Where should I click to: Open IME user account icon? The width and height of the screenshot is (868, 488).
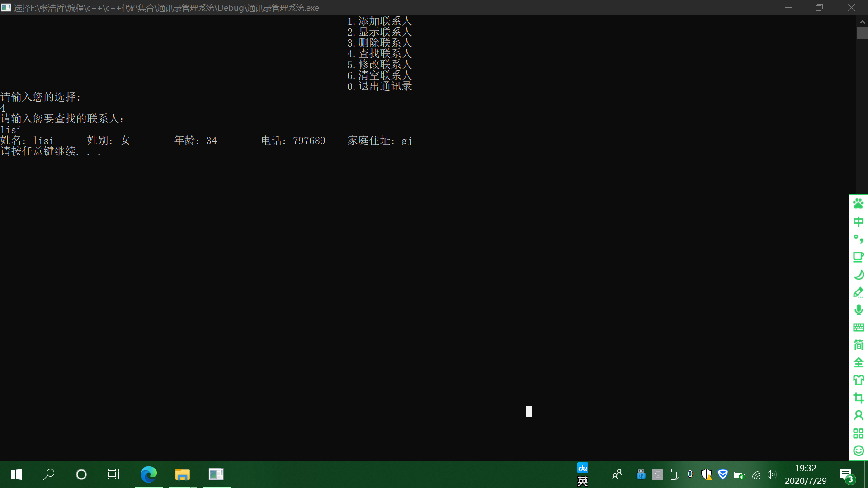pos(858,415)
